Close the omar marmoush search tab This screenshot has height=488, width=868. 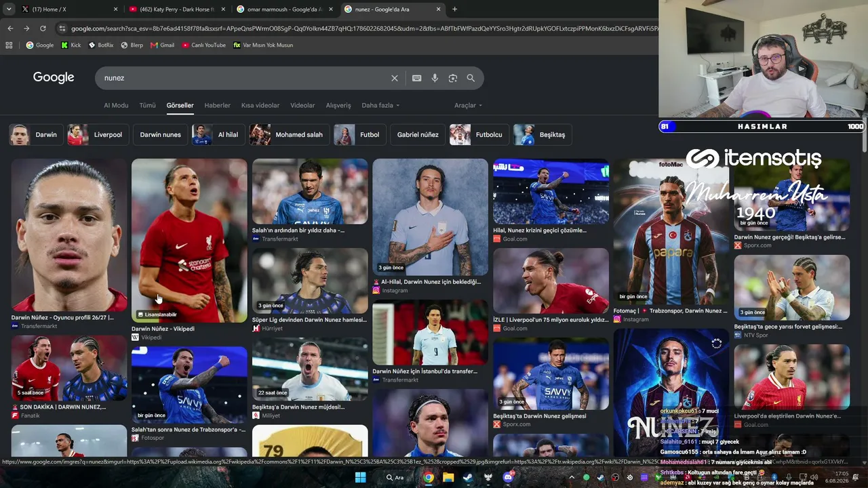(x=330, y=9)
